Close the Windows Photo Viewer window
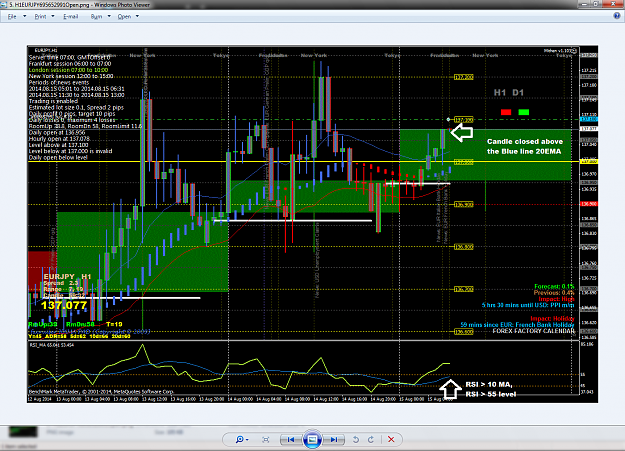This screenshot has width=625, height=451. tap(612, 4)
